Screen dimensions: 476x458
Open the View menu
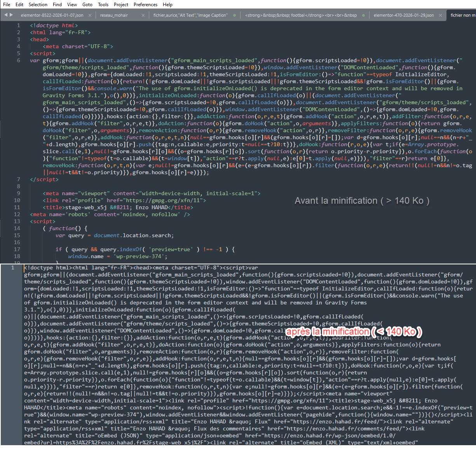(x=72, y=4)
